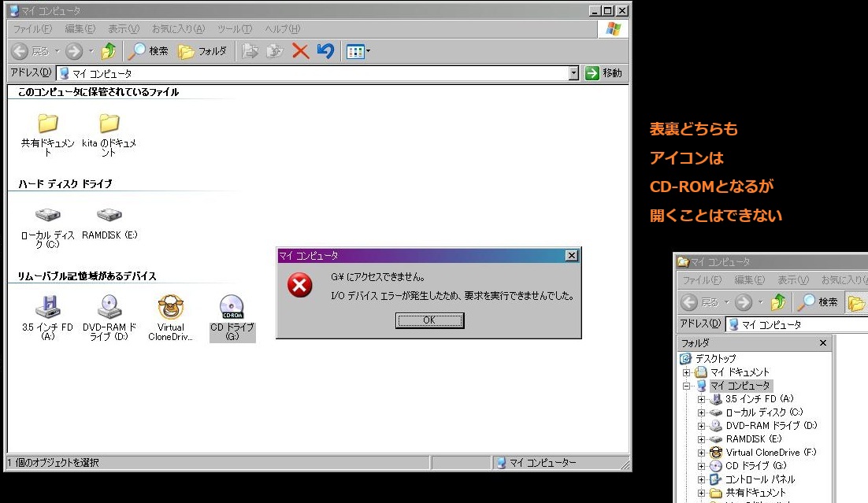
Task: Click the Copy To toolbar icon
Action: coord(275,51)
